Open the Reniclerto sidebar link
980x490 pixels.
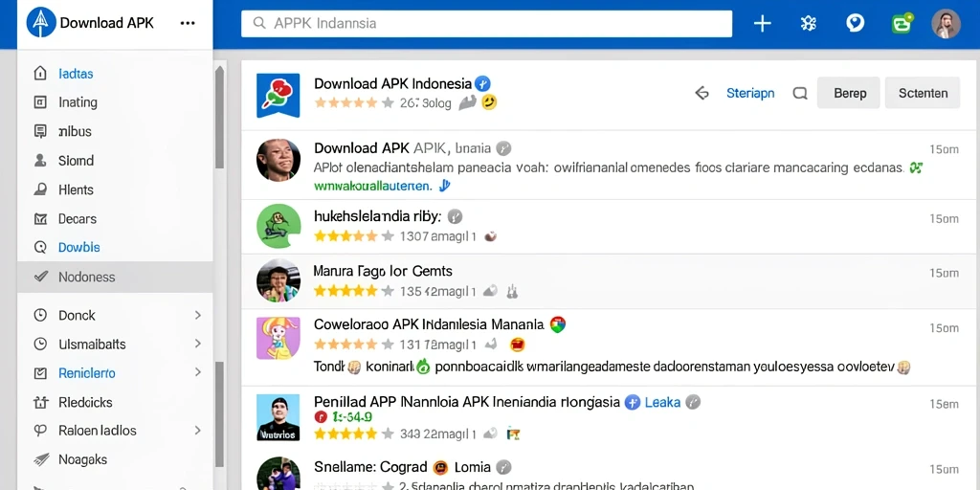click(87, 373)
